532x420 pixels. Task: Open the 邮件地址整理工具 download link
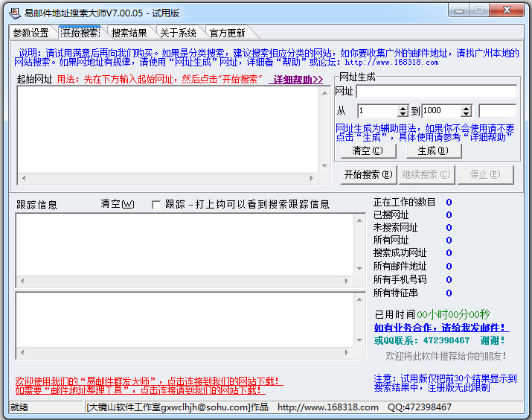[138, 389]
